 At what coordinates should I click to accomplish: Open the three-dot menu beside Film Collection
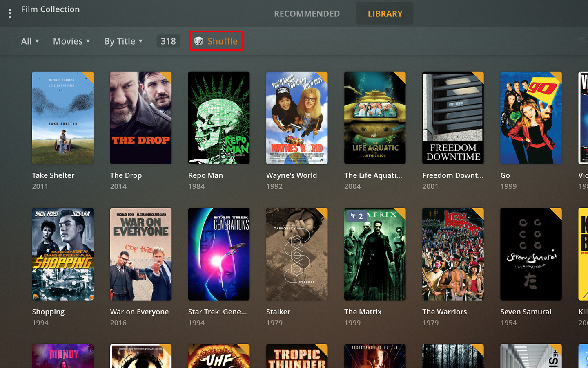click(x=10, y=13)
